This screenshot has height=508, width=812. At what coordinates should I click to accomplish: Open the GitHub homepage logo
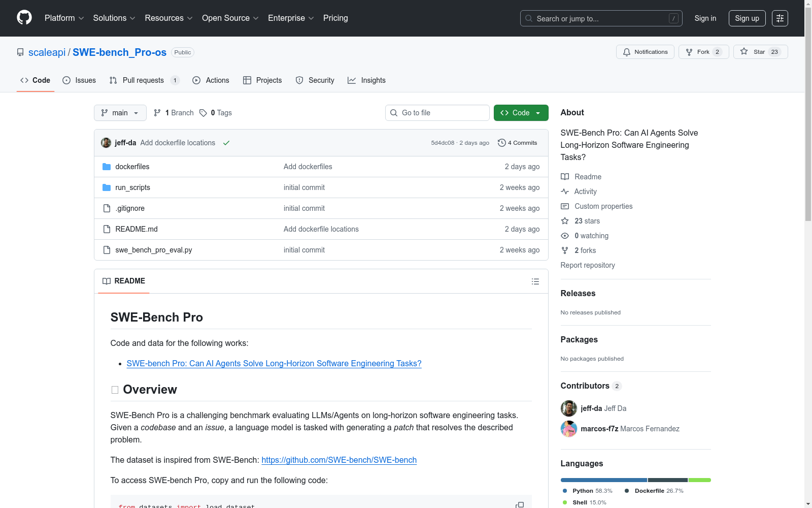click(24, 18)
